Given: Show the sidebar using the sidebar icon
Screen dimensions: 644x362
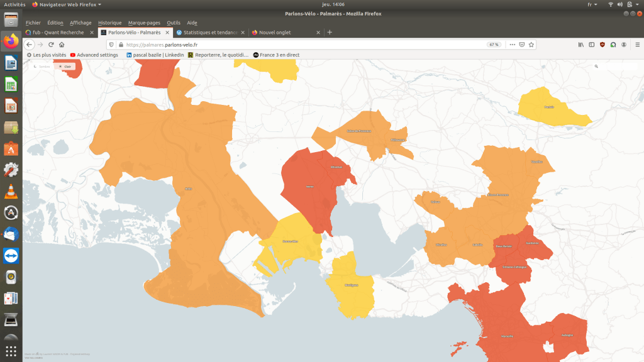Looking at the screenshot, I should coord(592,45).
